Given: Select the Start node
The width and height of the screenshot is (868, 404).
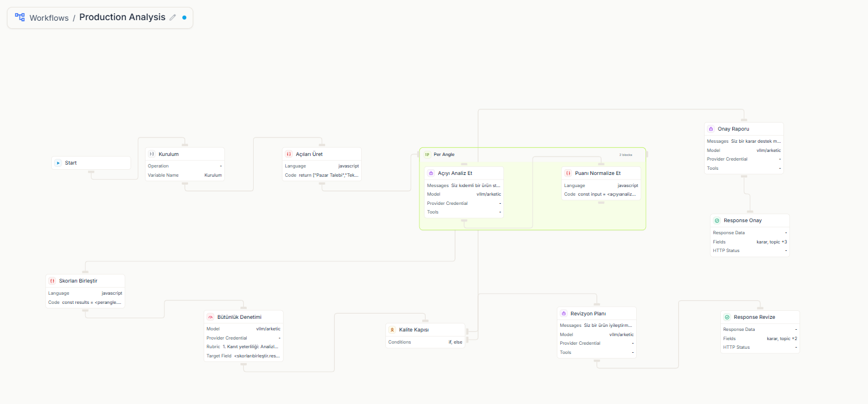Looking at the screenshot, I should [x=91, y=163].
